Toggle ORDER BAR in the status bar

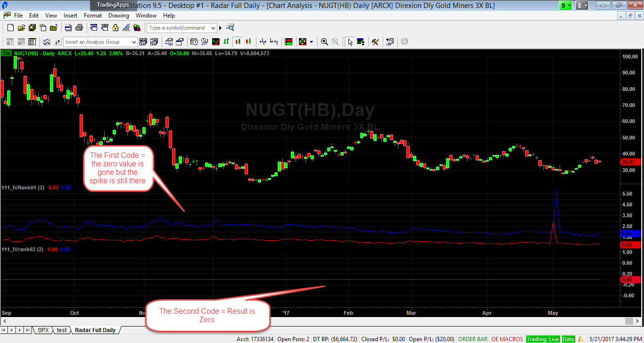pos(472,339)
